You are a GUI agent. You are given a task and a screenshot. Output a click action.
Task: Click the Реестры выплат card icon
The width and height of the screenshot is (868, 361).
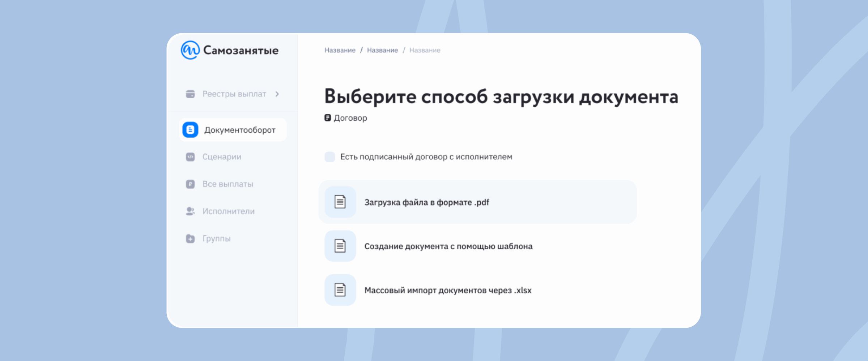tap(190, 94)
